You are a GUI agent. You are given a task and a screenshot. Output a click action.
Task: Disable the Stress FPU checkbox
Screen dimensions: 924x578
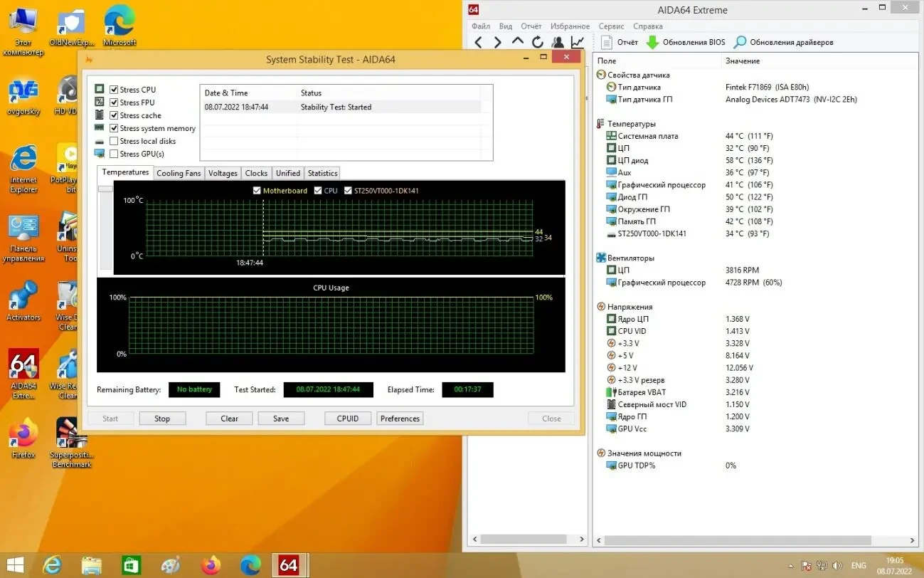tap(113, 102)
